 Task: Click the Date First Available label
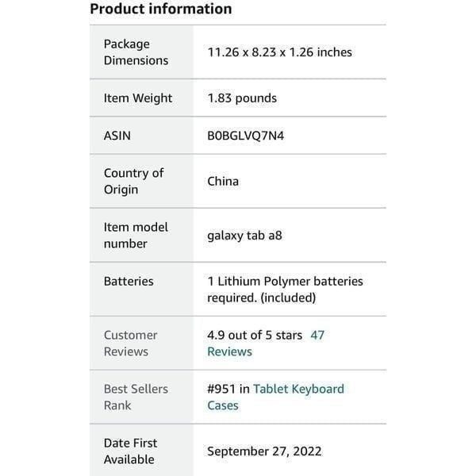[x=131, y=451]
